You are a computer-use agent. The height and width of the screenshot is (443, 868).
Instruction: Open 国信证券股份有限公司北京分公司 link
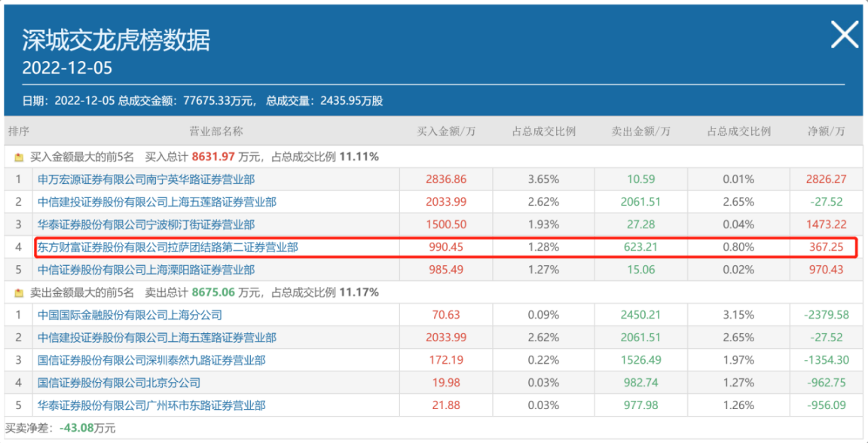coord(119,383)
